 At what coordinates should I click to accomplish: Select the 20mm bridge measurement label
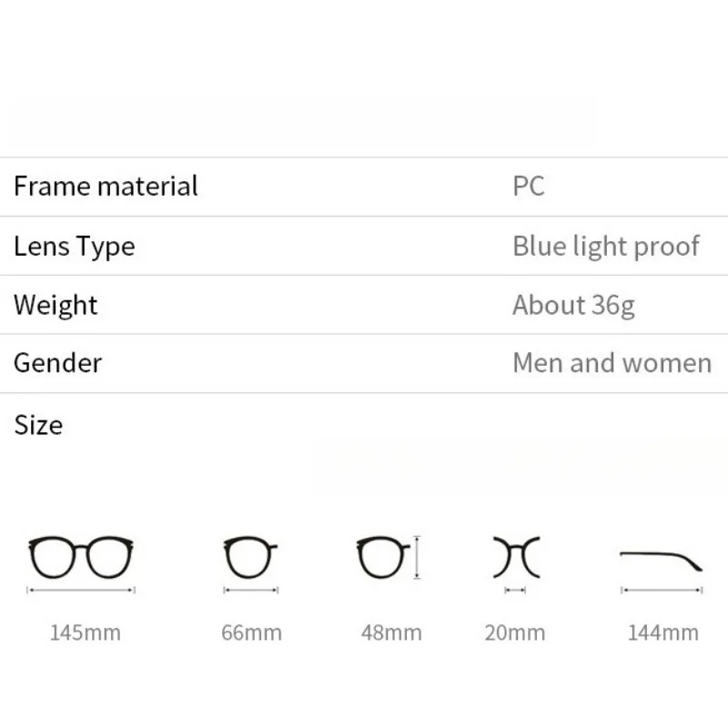pyautogui.click(x=515, y=632)
